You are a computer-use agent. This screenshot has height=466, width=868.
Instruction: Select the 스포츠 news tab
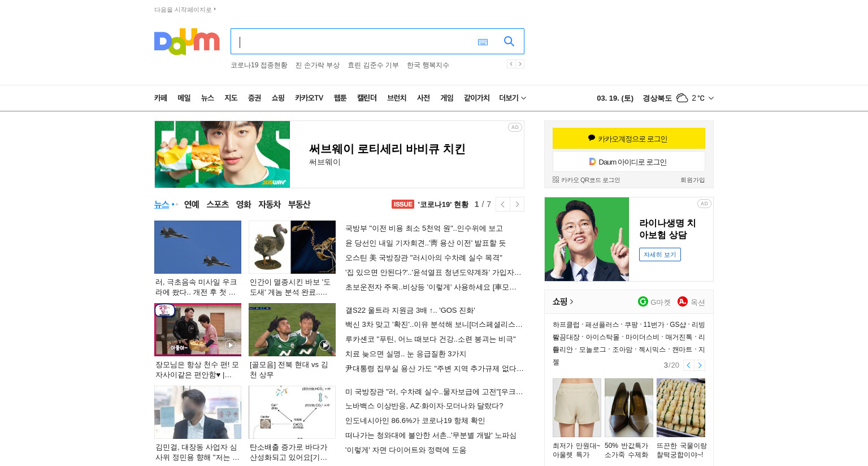pyautogui.click(x=218, y=204)
